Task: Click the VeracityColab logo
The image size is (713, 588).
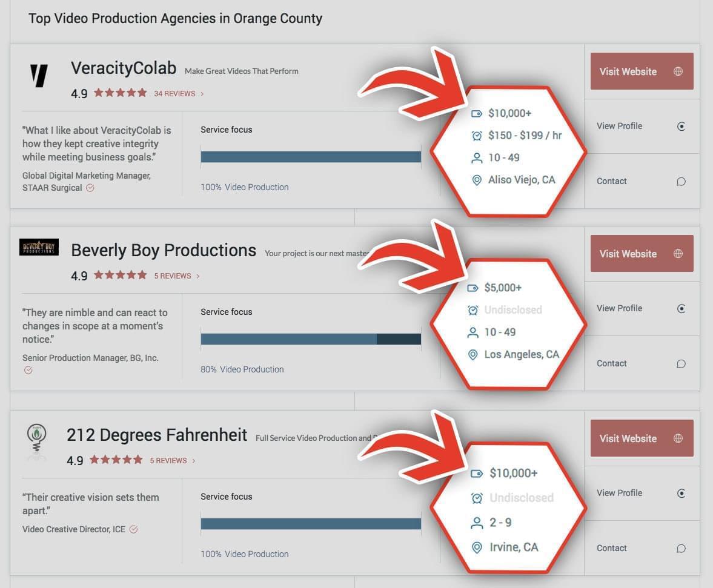Action: 39,76
